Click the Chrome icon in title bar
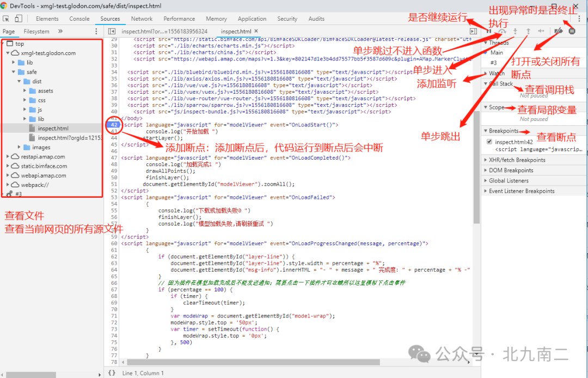588x378 pixels. pos(4,5)
